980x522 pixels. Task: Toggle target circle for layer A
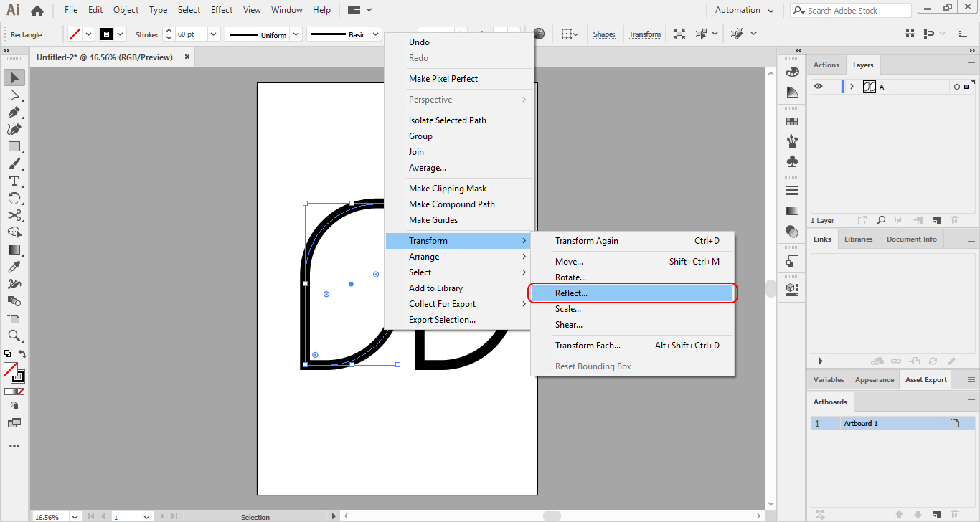[x=956, y=87]
